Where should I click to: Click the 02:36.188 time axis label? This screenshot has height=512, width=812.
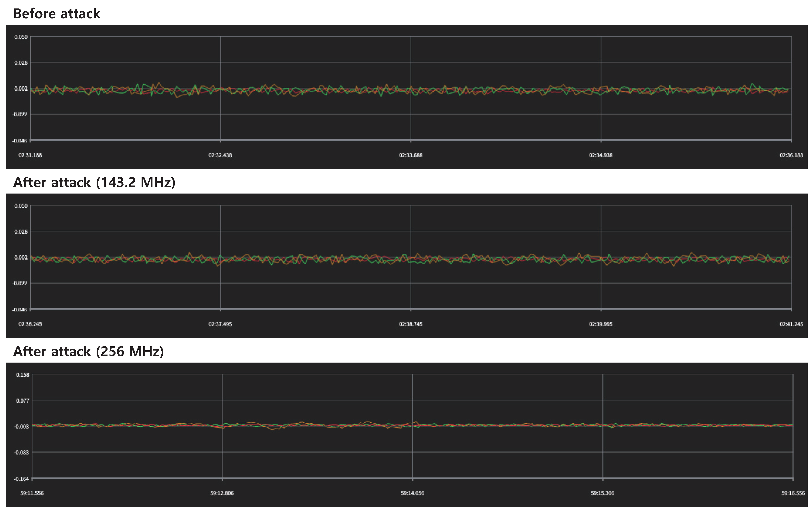791,155
